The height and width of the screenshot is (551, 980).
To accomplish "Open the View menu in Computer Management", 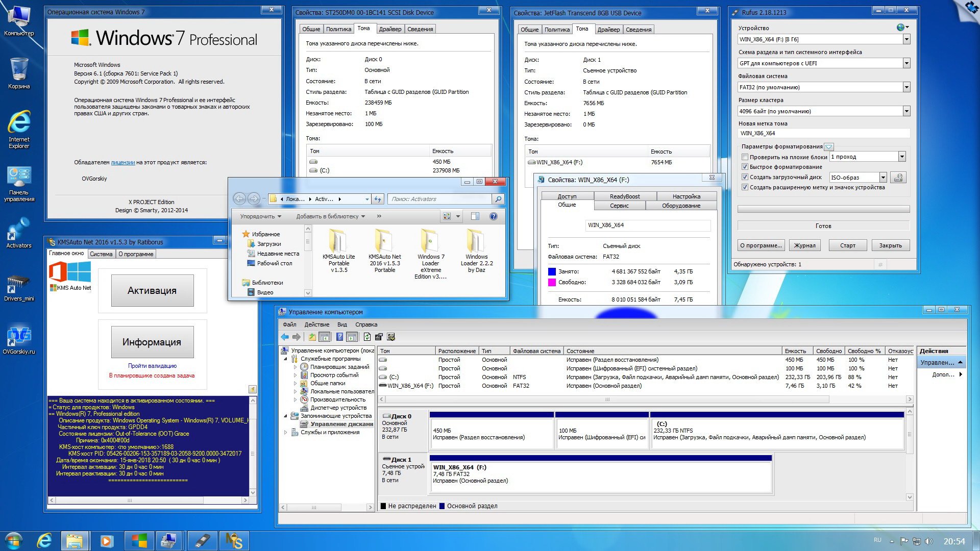I will point(342,324).
